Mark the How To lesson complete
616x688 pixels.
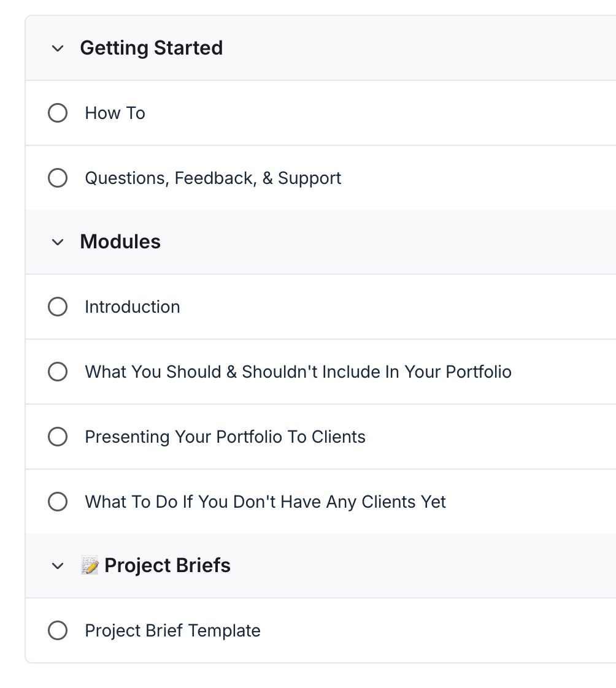57,113
